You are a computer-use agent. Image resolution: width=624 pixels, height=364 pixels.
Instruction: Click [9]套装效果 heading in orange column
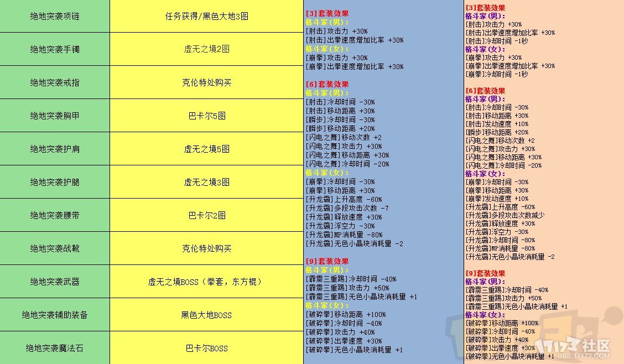click(x=485, y=273)
